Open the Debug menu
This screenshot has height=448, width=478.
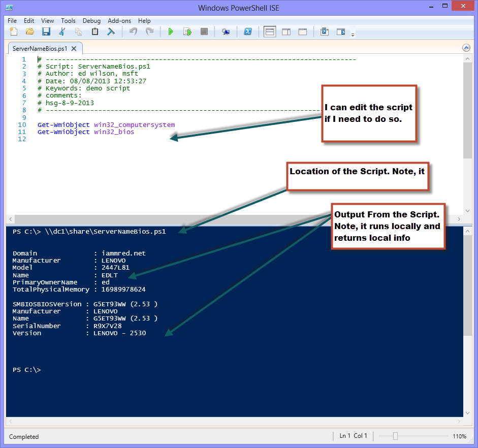(91, 21)
